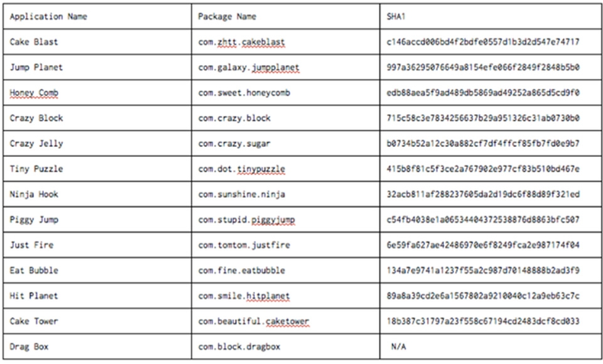Click the SHA1 column header
This screenshot has height=364, width=603.
click(491, 16)
